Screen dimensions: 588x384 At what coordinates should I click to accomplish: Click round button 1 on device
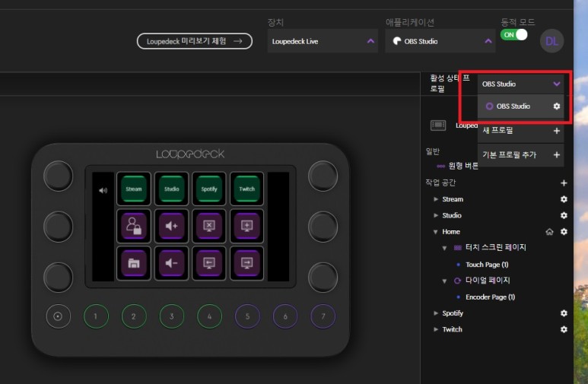96,316
